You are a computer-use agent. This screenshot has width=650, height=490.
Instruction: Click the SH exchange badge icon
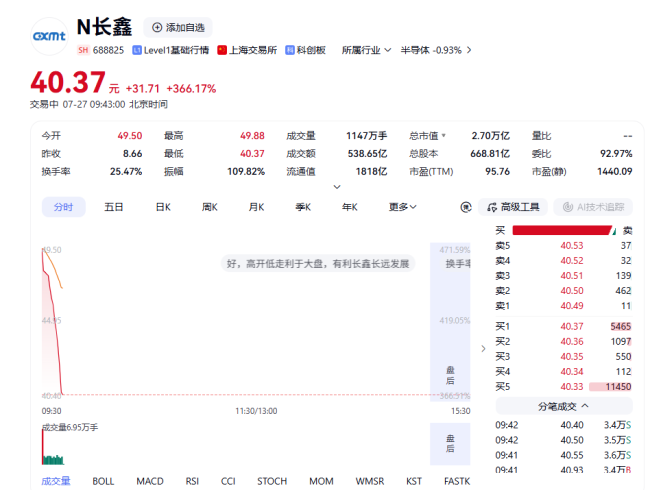click(83, 50)
